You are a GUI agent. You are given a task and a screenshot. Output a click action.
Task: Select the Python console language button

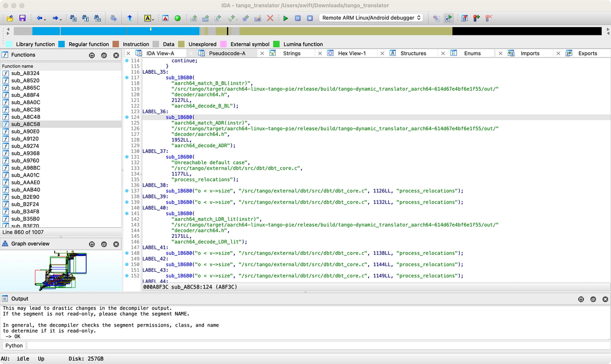point(14,346)
